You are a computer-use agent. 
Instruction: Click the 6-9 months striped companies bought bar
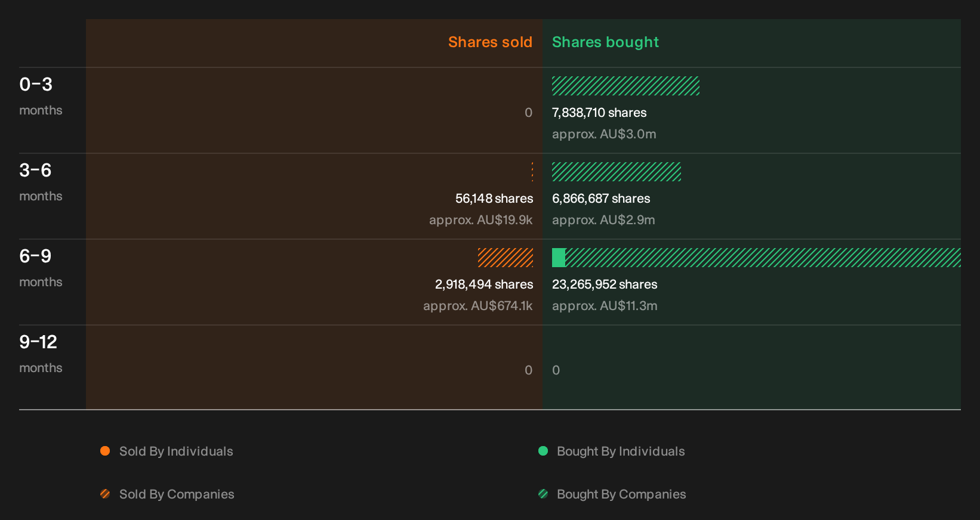tap(763, 258)
